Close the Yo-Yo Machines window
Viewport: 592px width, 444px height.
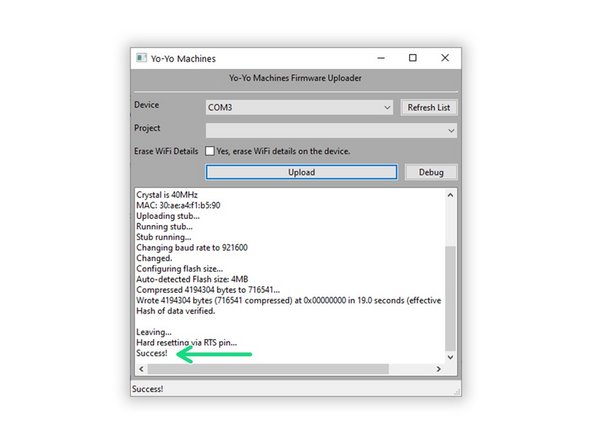(445, 58)
